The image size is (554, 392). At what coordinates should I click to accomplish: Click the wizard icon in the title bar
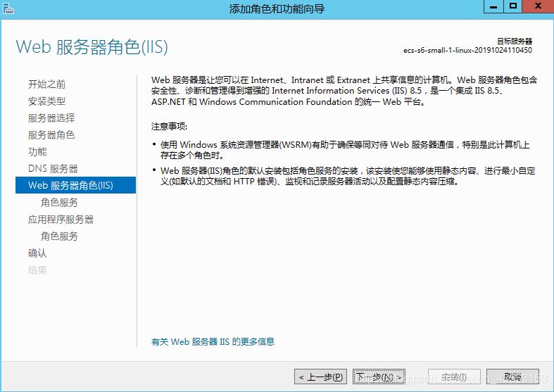(x=8, y=8)
